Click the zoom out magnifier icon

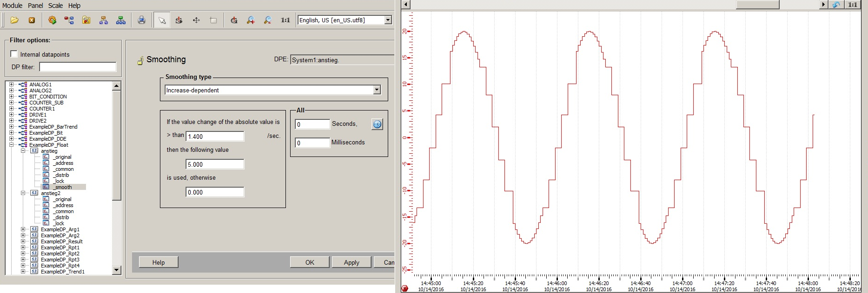268,20
